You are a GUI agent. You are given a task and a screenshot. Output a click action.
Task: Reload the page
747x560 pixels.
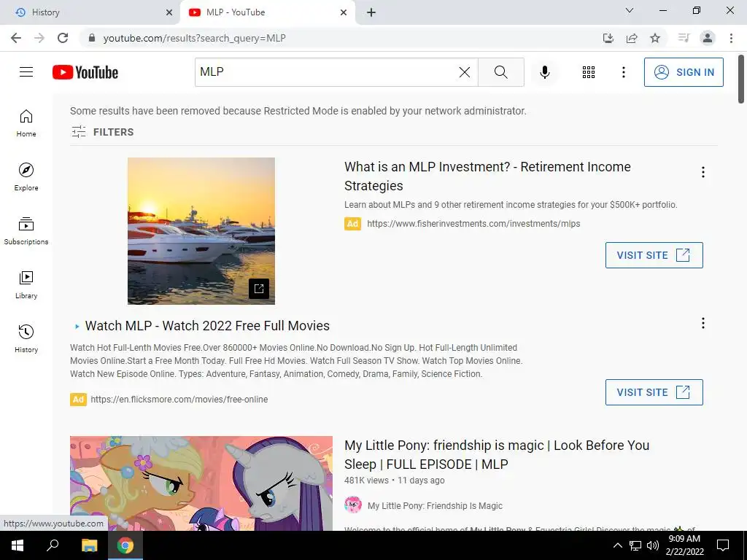coord(63,38)
